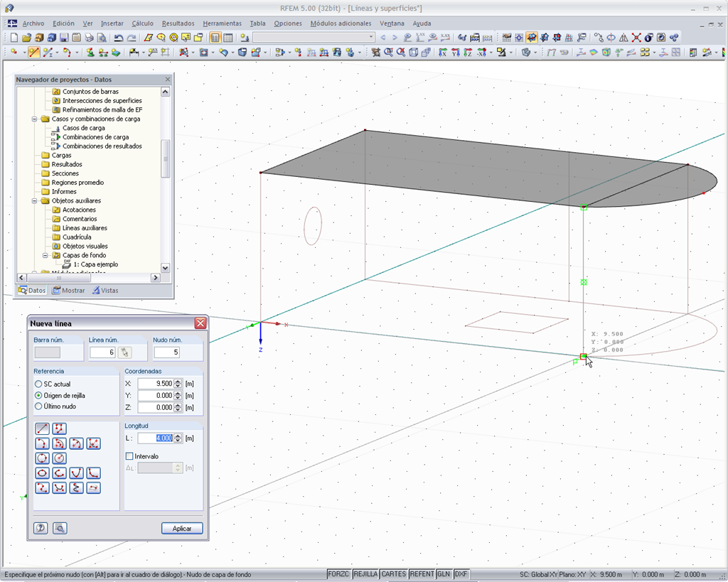This screenshot has width=728, height=582.
Task: Select the SC actual radio button
Action: click(x=38, y=384)
